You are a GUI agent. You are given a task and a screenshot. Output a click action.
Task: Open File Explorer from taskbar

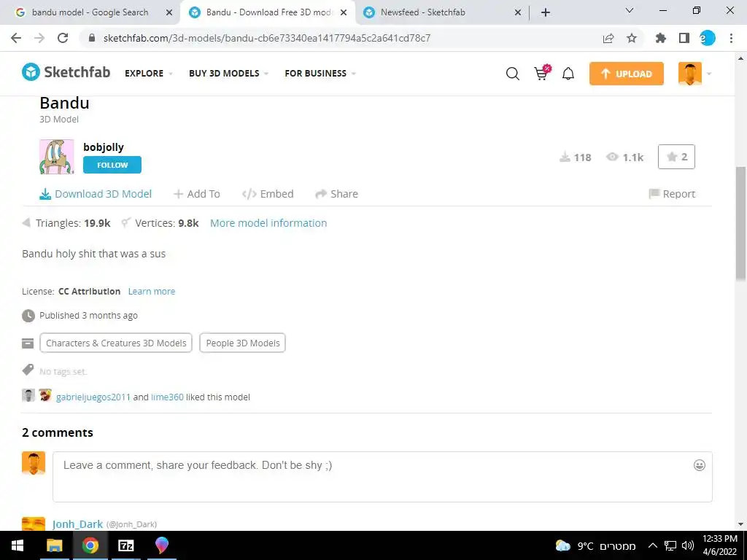pyautogui.click(x=54, y=545)
